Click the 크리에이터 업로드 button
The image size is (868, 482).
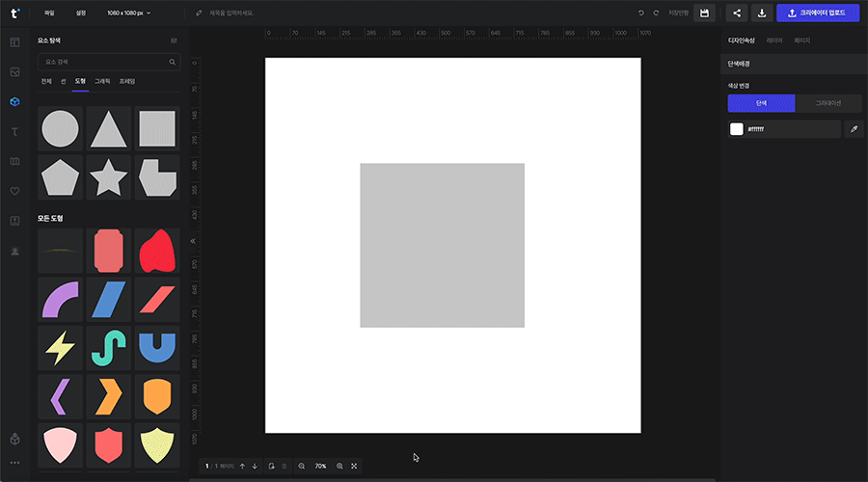coord(817,13)
